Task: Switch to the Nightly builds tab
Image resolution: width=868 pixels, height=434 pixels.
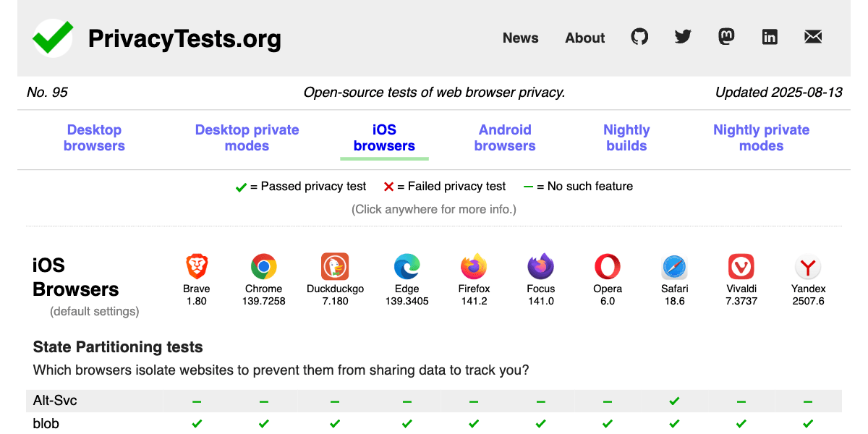Action: [626, 137]
